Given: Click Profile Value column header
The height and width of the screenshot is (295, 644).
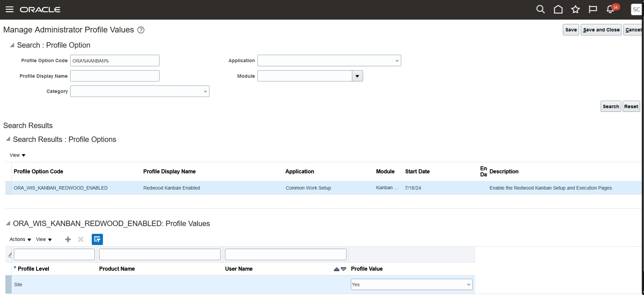Looking at the screenshot, I should 367,269.
